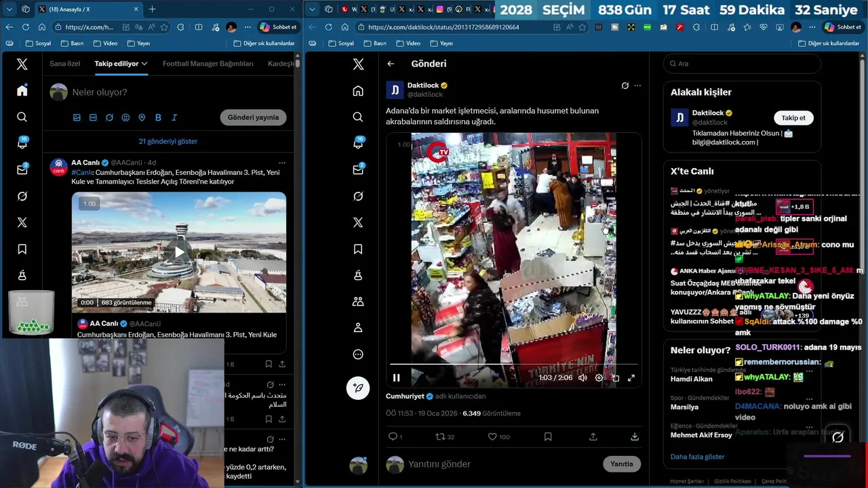The width and height of the screenshot is (868, 488).
Task: Share the Daktilock post
Action: point(593,436)
